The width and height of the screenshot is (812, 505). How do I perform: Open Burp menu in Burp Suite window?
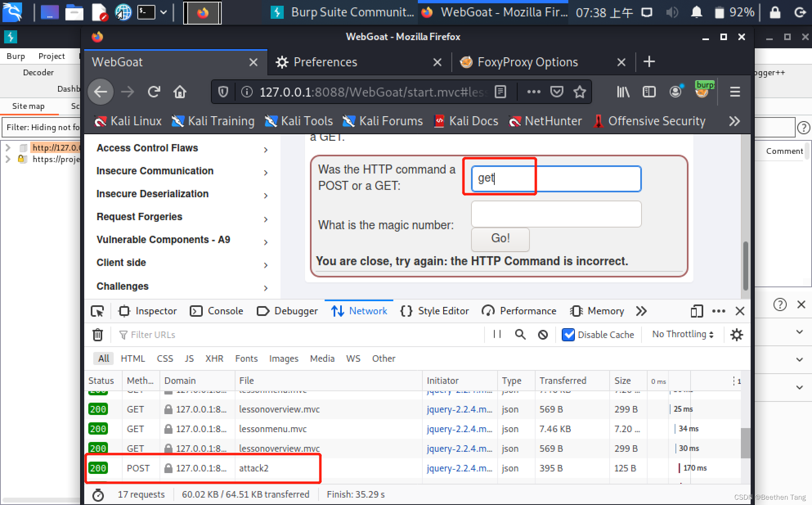(16, 56)
